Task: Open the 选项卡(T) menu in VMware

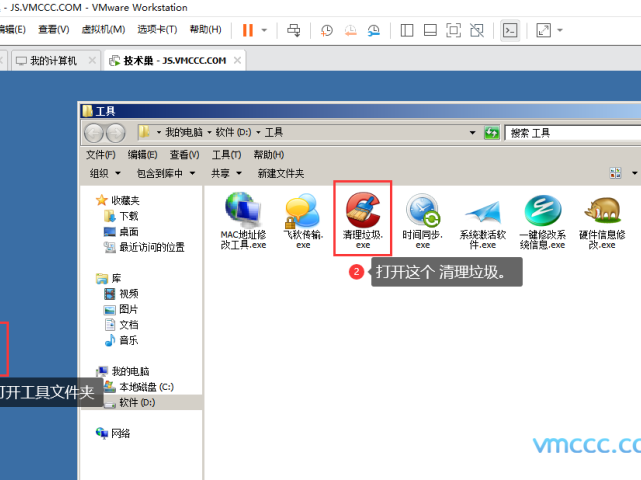Action: point(157,29)
